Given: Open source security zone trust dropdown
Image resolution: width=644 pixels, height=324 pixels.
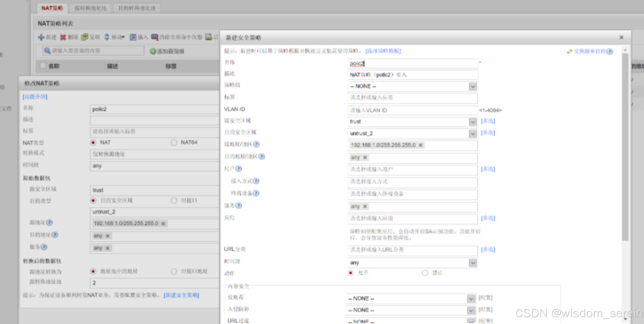Looking at the screenshot, I should 473,122.
